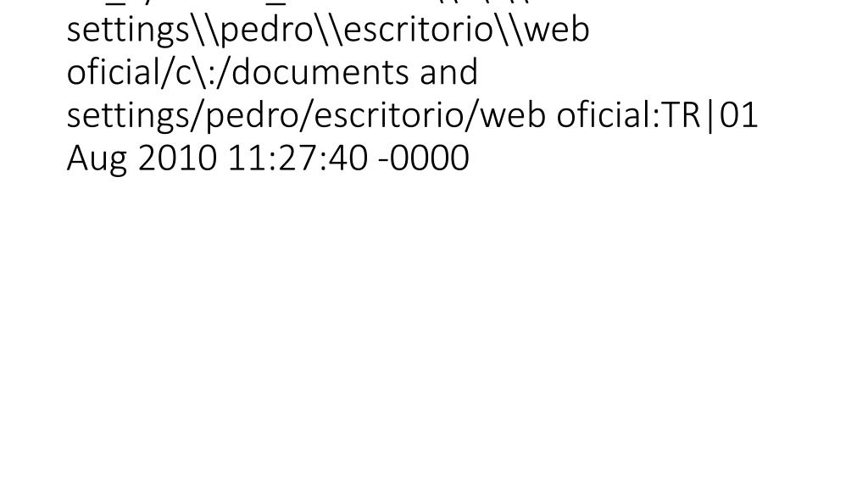Click the year "2010" in timestamp
This screenshot has height=488, width=868.
177,158
